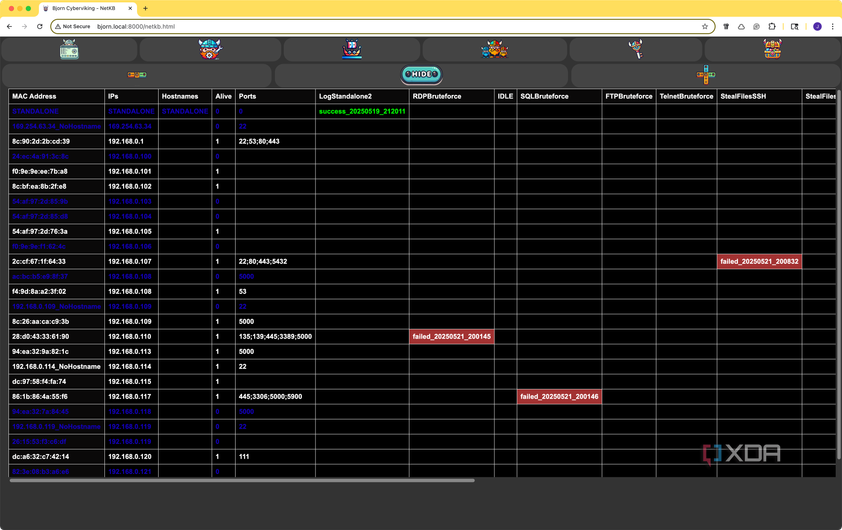The image size is (842, 530).
Task: Select MAC address f4:9d:8a:a2:3f:02
Action: pyautogui.click(x=56, y=292)
